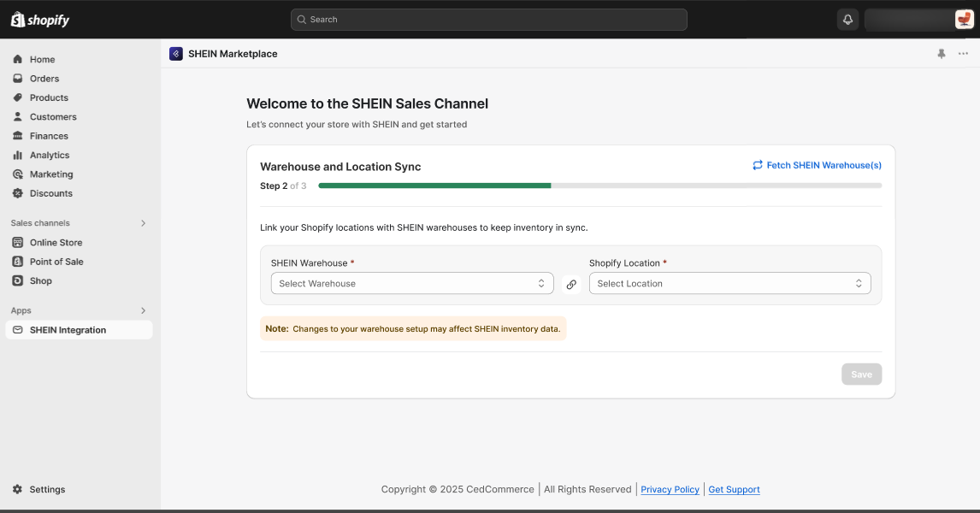Viewport: 980px width, 513px height.
Task: Open the Privacy Policy link
Action: pyautogui.click(x=670, y=489)
